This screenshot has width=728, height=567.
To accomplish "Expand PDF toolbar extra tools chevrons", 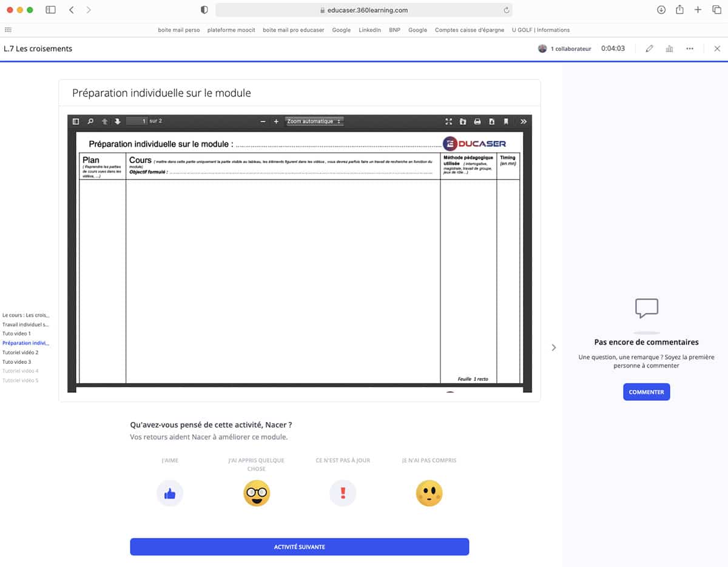I will click(x=524, y=121).
